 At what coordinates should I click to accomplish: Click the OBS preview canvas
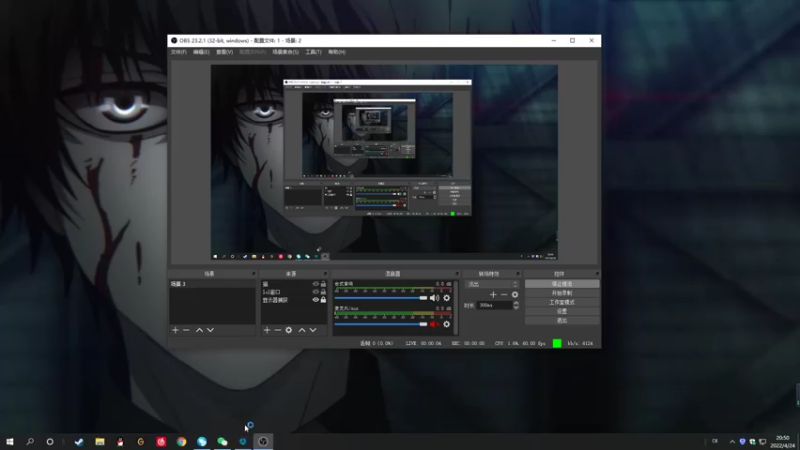(x=384, y=162)
